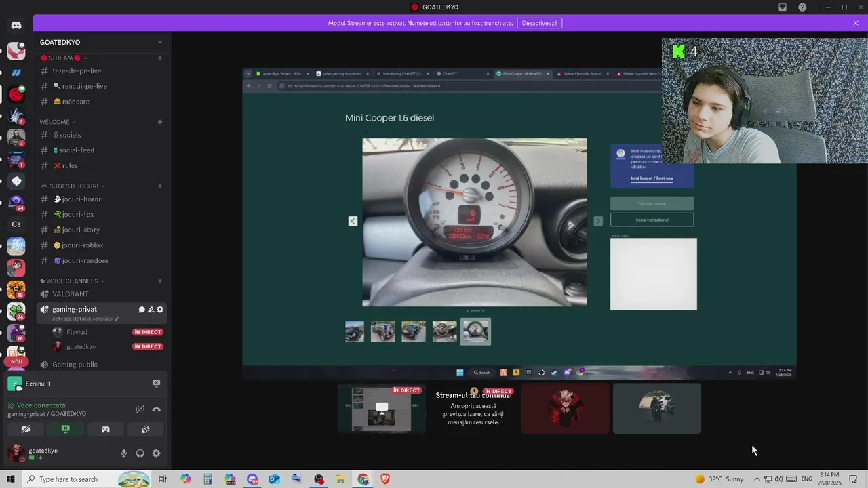Select Flavius in voice channel list
The image size is (868, 488).
click(108, 332)
